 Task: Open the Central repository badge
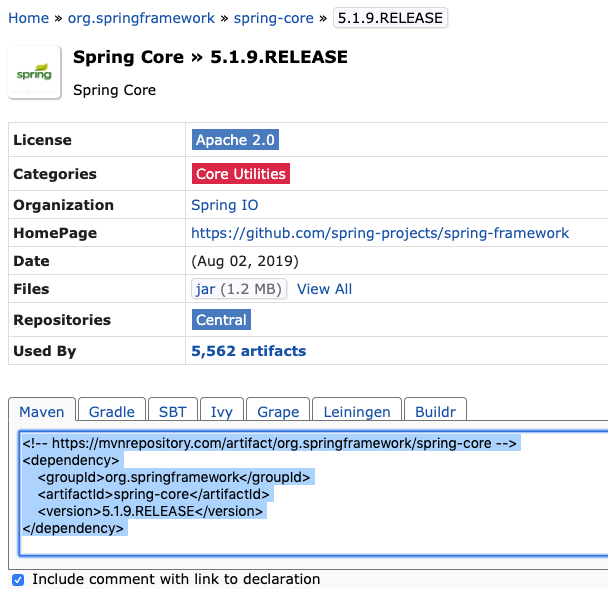221,320
